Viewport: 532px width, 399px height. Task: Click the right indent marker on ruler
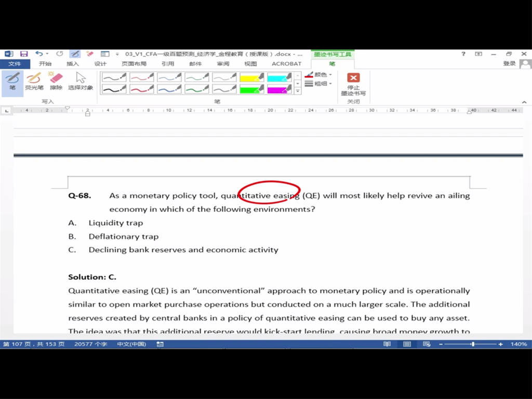[x=469, y=112]
